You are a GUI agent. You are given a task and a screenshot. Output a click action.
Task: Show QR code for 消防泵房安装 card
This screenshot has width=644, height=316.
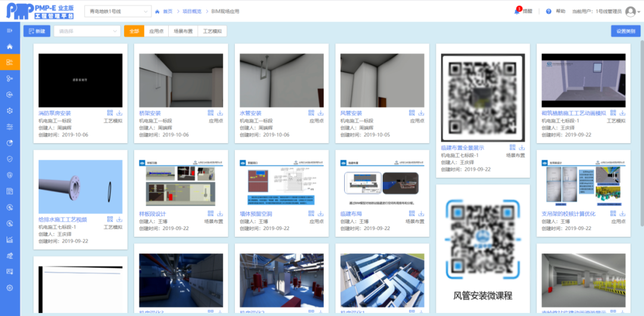click(110, 113)
